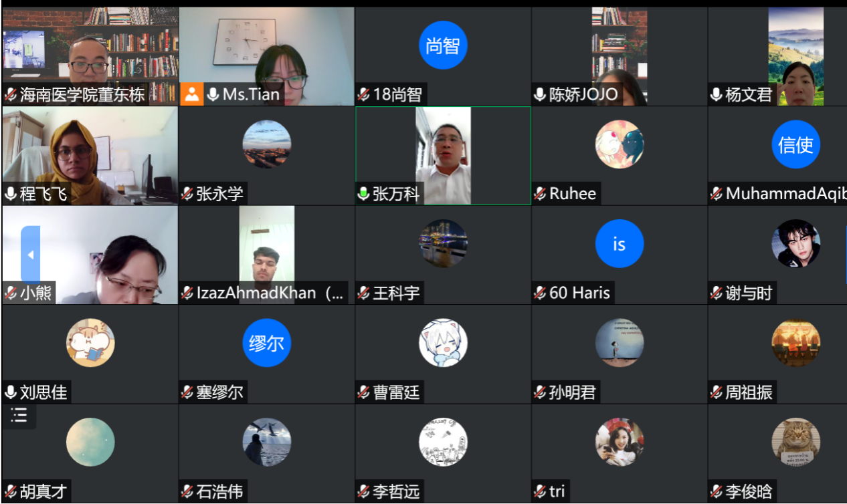Click the 尚智 blue avatar circle
Image resolution: width=847 pixels, height=504 pixels.
pyautogui.click(x=443, y=45)
